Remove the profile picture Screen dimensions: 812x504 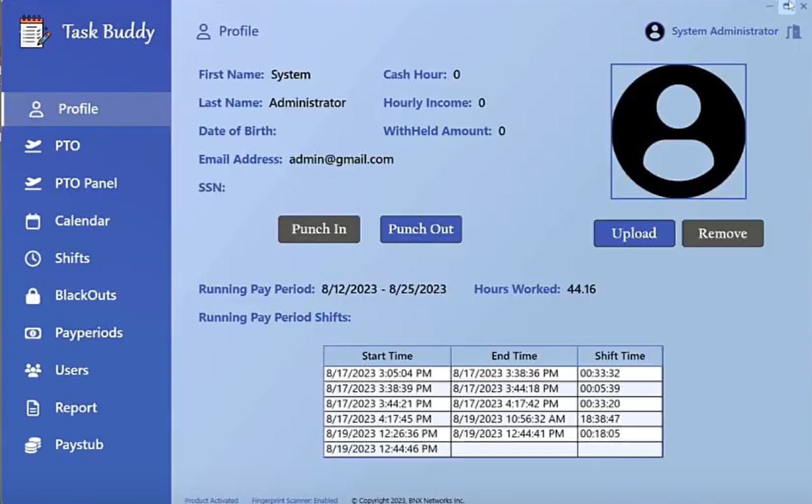tap(722, 233)
